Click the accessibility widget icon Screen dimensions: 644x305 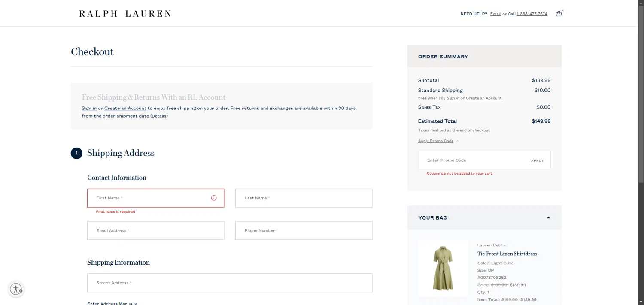click(x=16, y=289)
